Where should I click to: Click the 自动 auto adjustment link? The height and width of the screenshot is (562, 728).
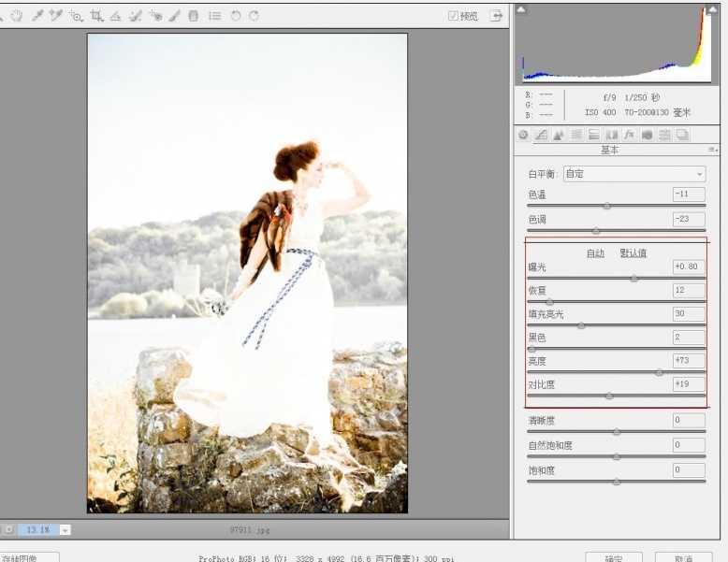tap(595, 253)
